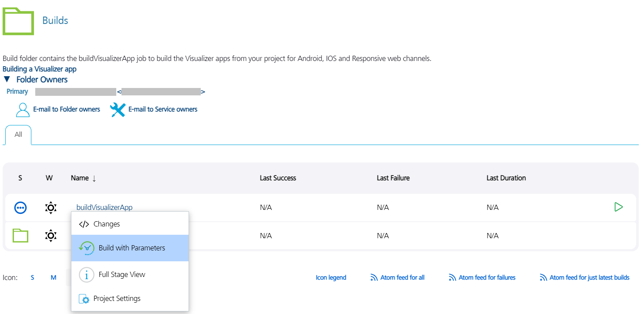
Task: Open the Building a Visualizer app link
Action: pyautogui.click(x=39, y=69)
